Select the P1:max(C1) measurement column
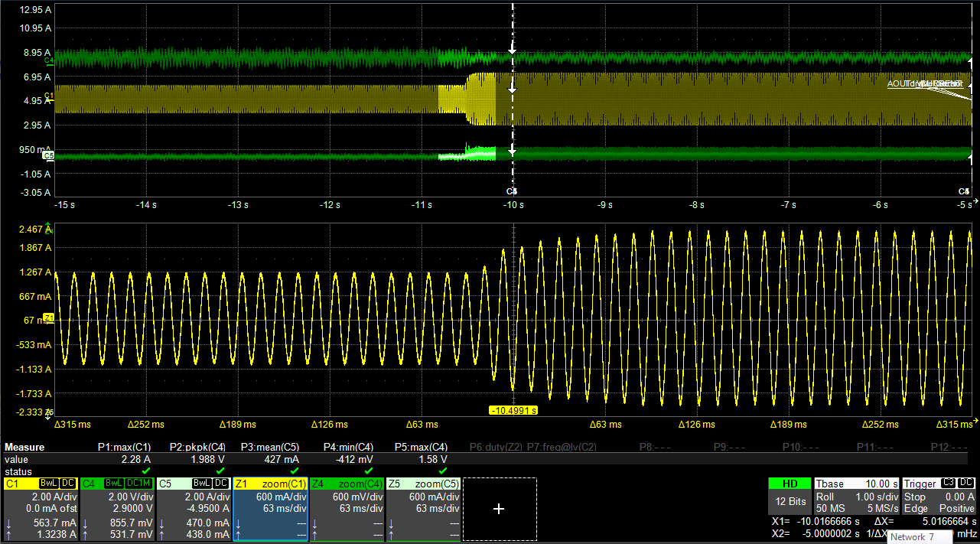This screenshot has height=544, width=980. click(x=124, y=447)
